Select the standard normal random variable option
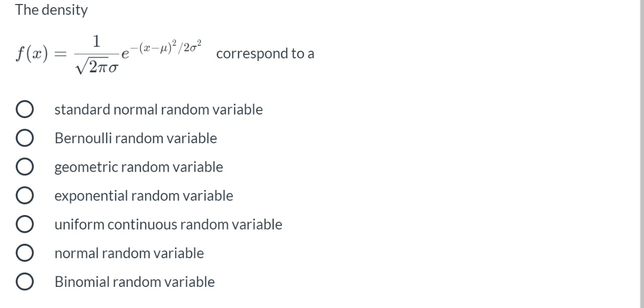The width and height of the screenshot is (644, 308). point(25,109)
